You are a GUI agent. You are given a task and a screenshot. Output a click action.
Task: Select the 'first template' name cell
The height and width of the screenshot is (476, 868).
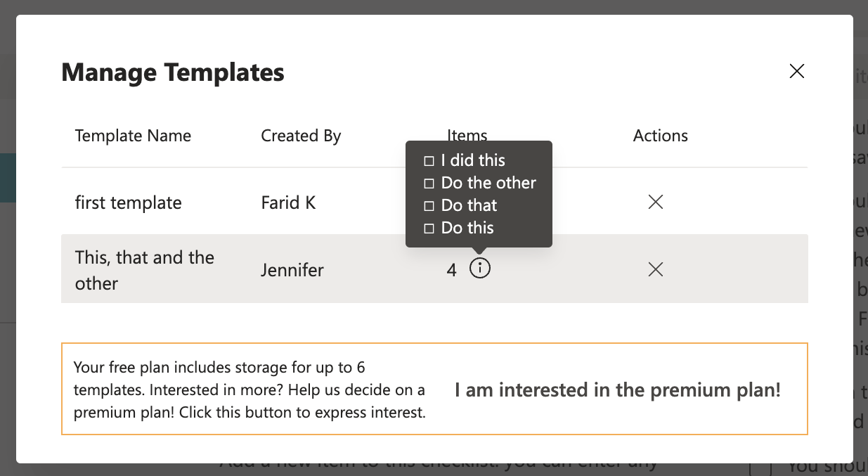pos(128,203)
